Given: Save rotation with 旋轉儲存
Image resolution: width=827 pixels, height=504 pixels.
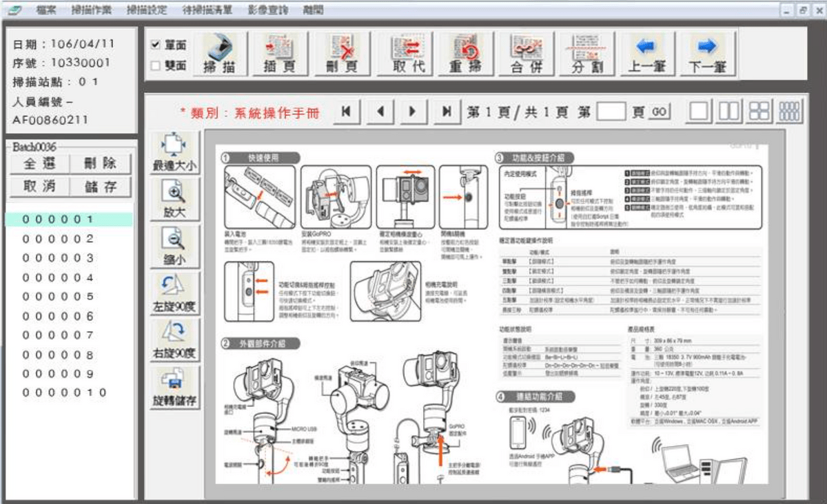Looking at the screenshot, I should coord(174,387).
